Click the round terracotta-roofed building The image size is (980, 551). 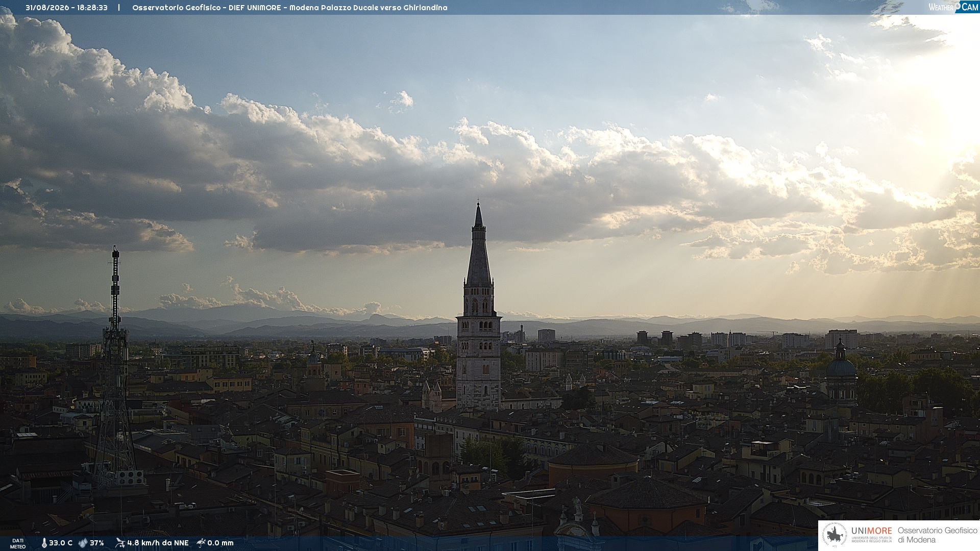coord(593,463)
